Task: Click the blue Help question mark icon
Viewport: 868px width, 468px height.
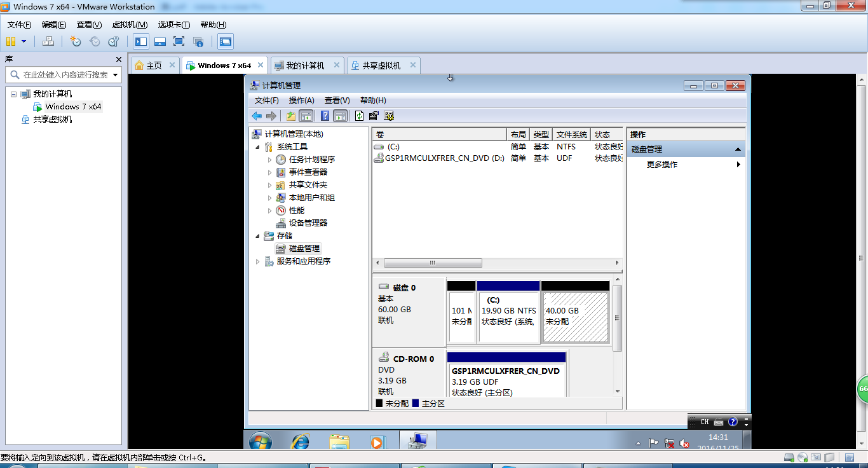Action: [325, 116]
